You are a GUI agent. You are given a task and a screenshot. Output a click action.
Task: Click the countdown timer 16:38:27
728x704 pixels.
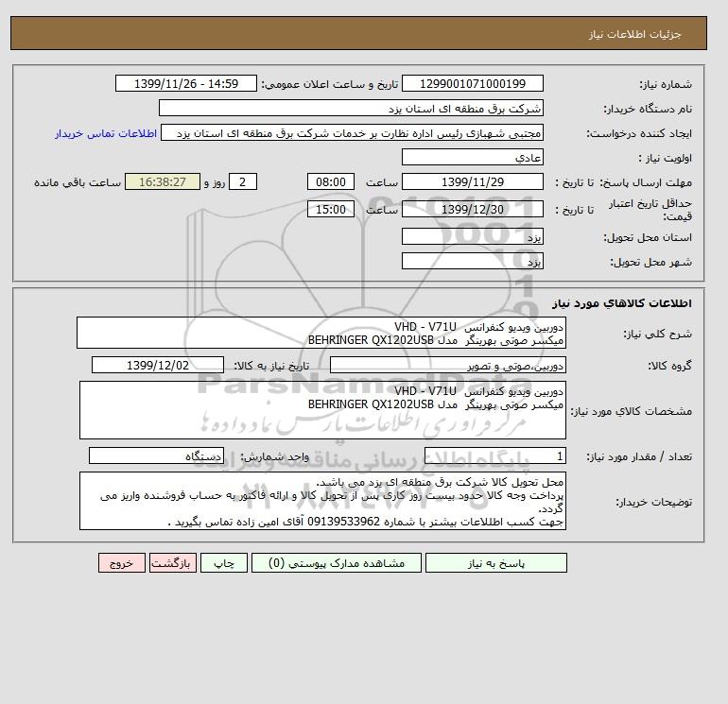163,182
